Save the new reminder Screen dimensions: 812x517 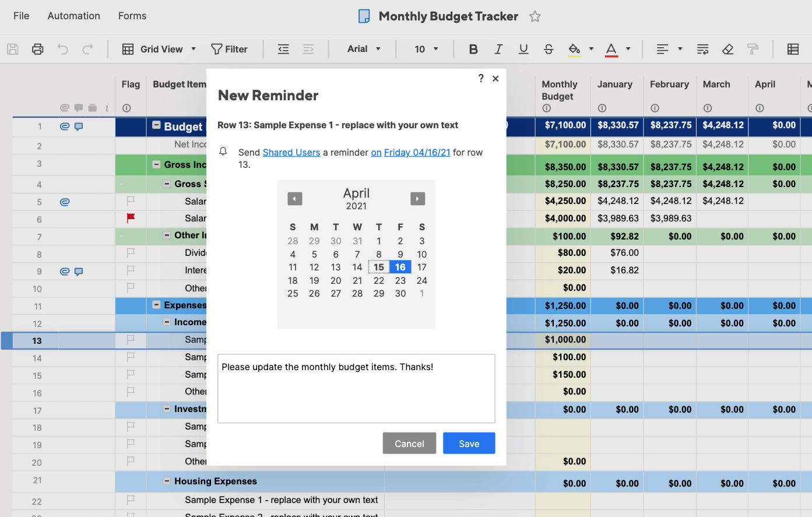point(469,444)
